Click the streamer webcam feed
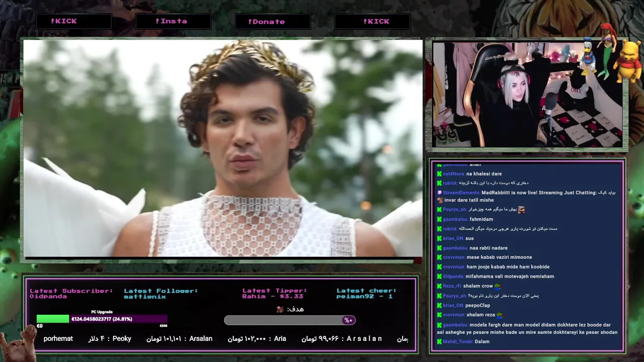This screenshot has width=644, height=362. click(527, 94)
